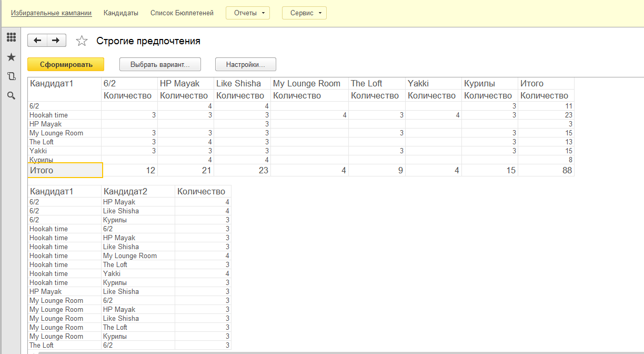644x354 pixels.
Task: Select Yakki column header
Action: (434, 83)
